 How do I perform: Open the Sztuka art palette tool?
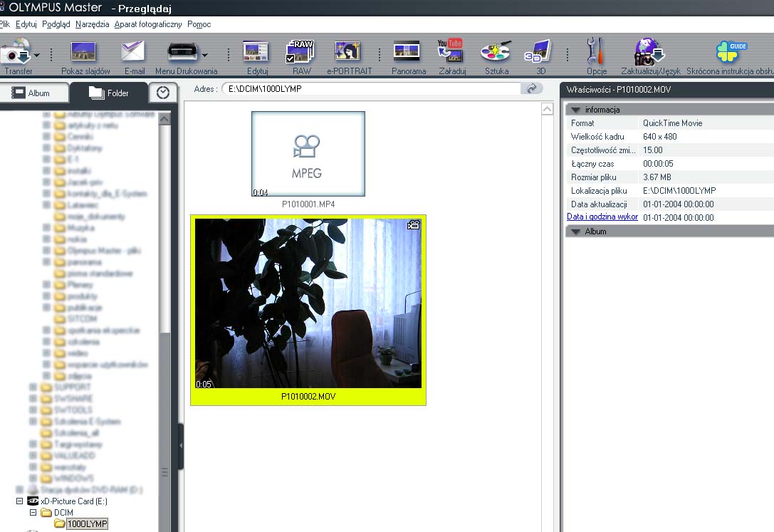point(496,54)
